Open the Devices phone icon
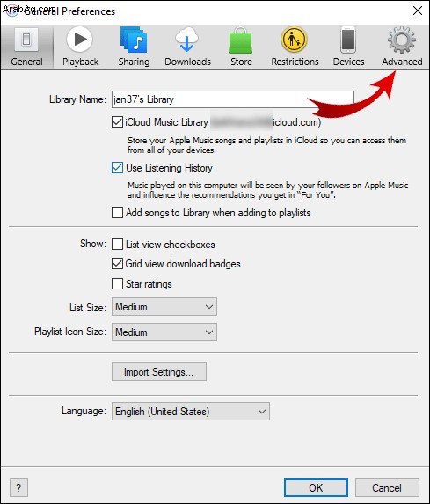430x504 pixels. click(348, 40)
